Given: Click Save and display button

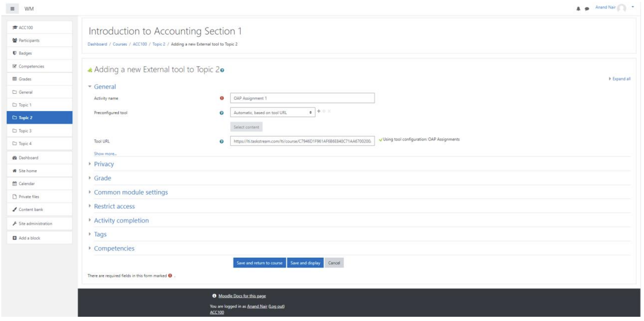Looking at the screenshot, I should 305,263.
